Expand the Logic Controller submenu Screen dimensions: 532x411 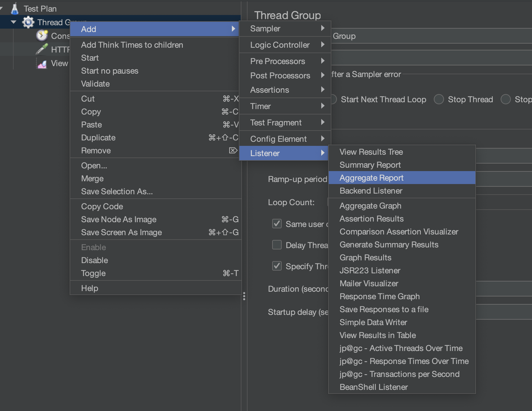pyautogui.click(x=285, y=45)
